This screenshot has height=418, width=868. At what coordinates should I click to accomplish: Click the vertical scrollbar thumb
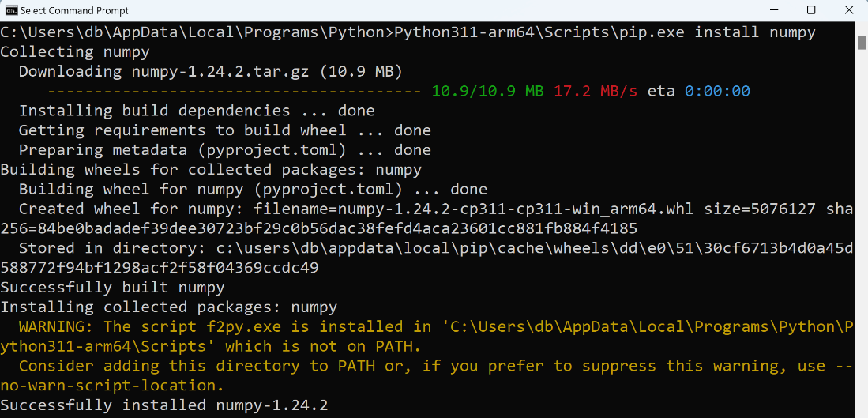click(862, 42)
